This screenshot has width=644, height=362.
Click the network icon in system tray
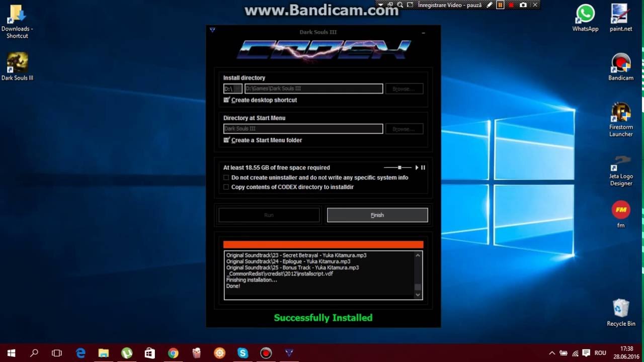(575, 353)
